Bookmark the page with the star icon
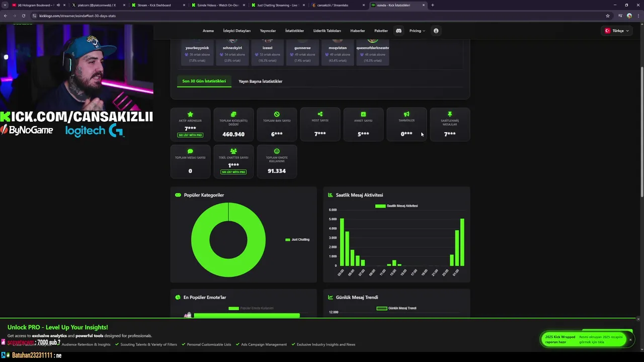644x362 pixels. (608, 16)
